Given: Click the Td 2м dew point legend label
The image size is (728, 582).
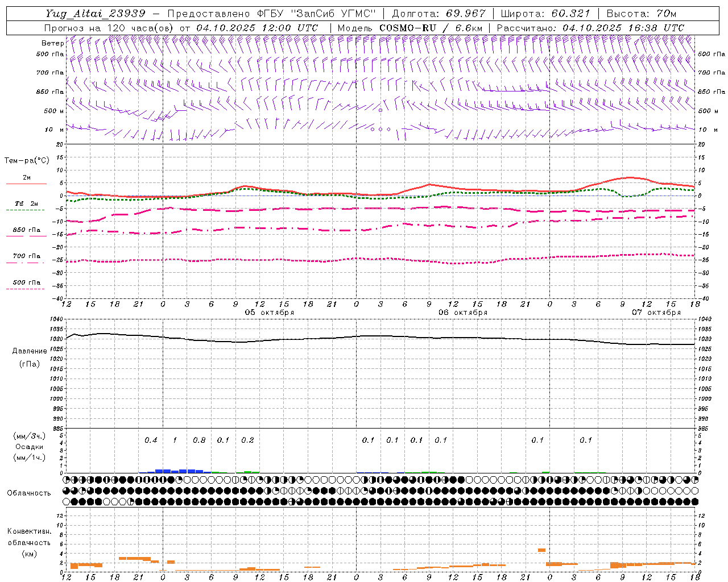Looking at the screenshot, I should [x=27, y=203].
